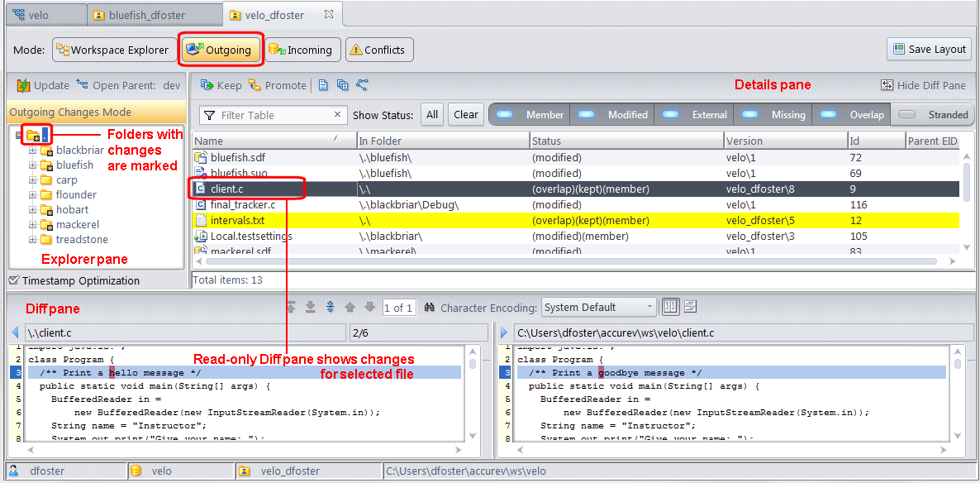Click the Promote toolbar icon

coord(255,85)
